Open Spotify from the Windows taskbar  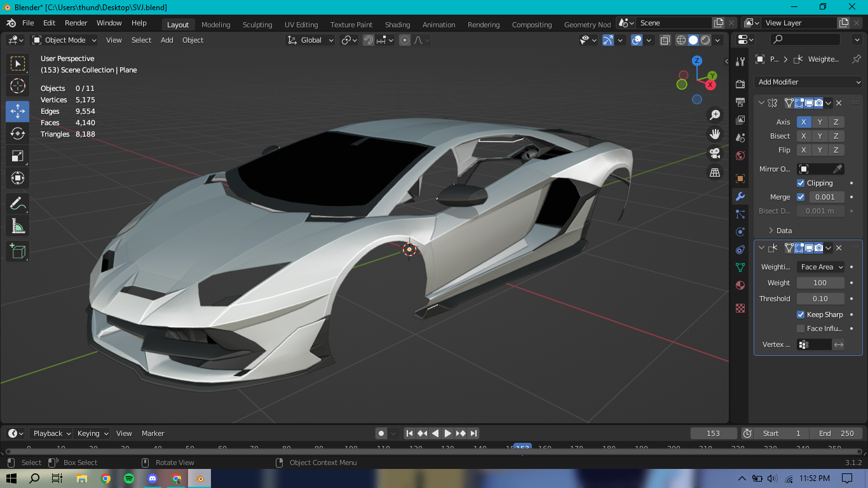(x=129, y=478)
